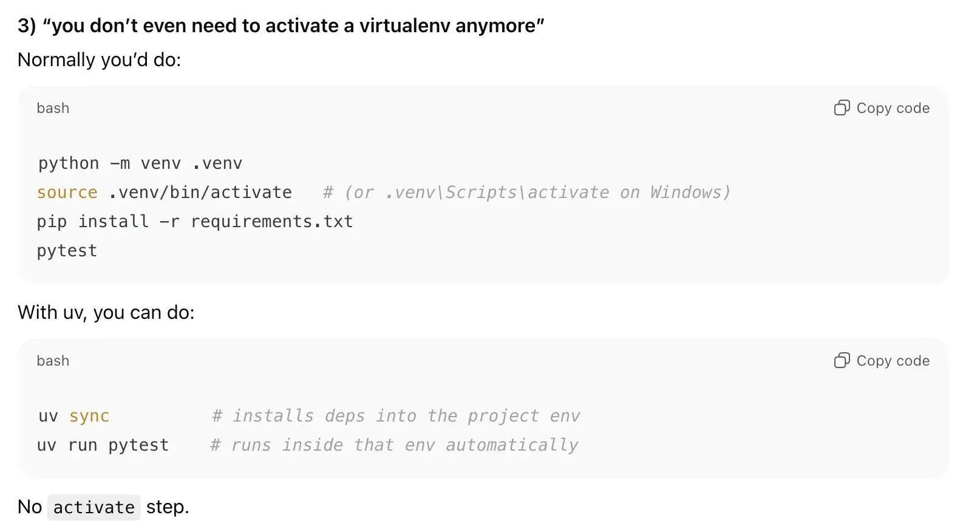Click the runs inside that env comment
Screen dimensions: 980x526
pyautogui.click(x=393, y=444)
